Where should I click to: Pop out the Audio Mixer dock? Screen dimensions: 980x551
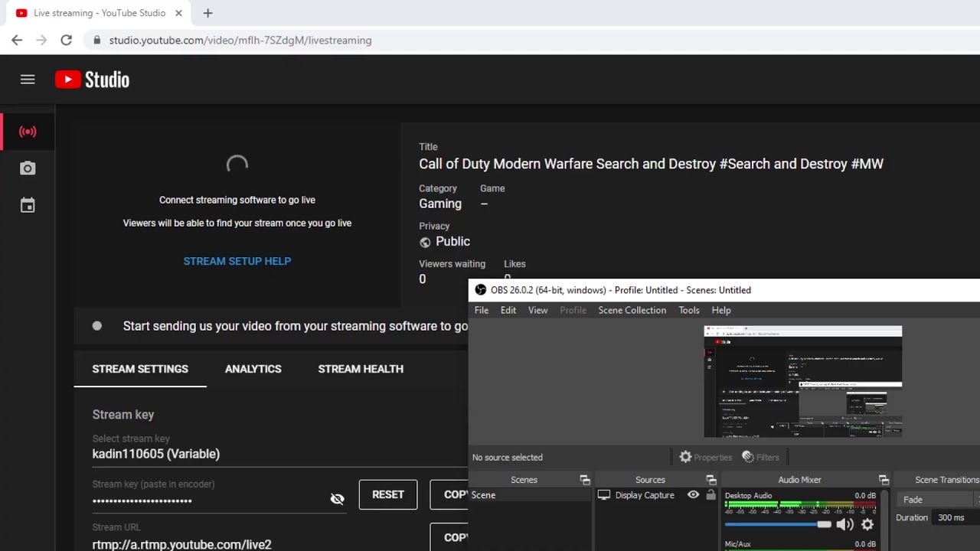pyautogui.click(x=884, y=480)
